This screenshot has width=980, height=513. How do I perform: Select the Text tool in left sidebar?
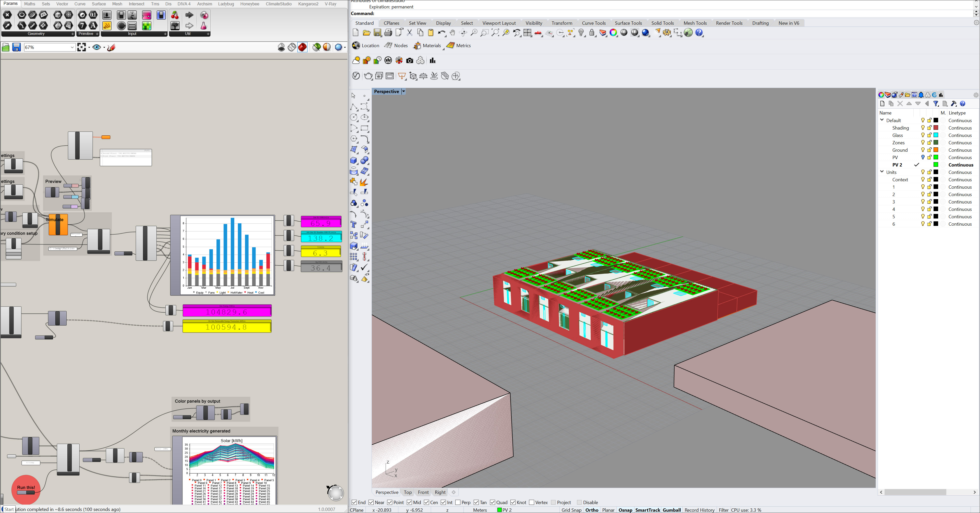[353, 225]
